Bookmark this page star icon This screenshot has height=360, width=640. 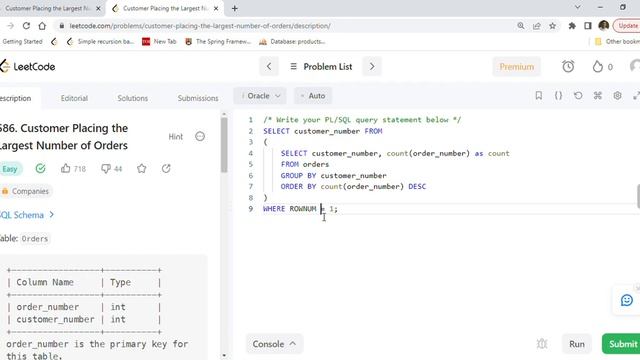click(x=553, y=26)
